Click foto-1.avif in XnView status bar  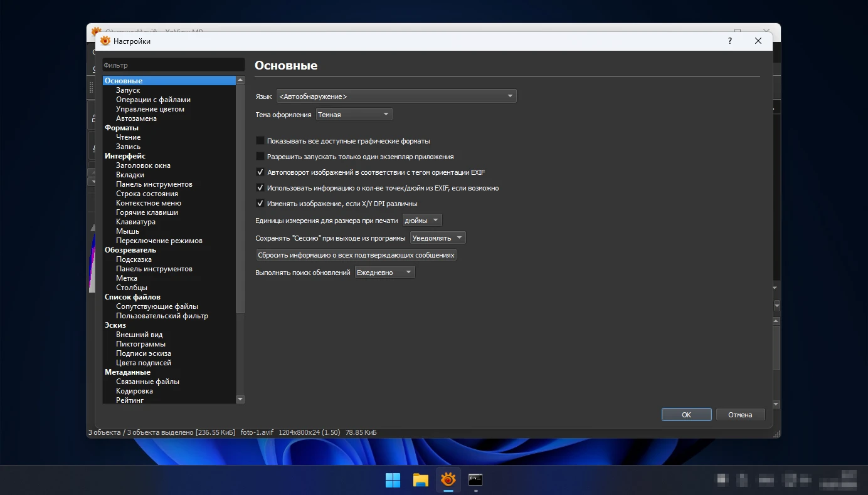(x=257, y=432)
